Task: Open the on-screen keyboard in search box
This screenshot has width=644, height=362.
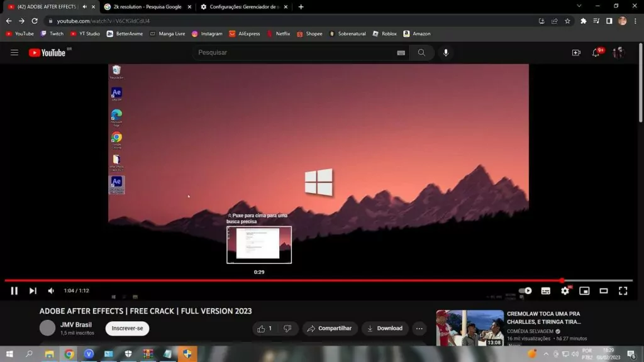Action: [401, 53]
